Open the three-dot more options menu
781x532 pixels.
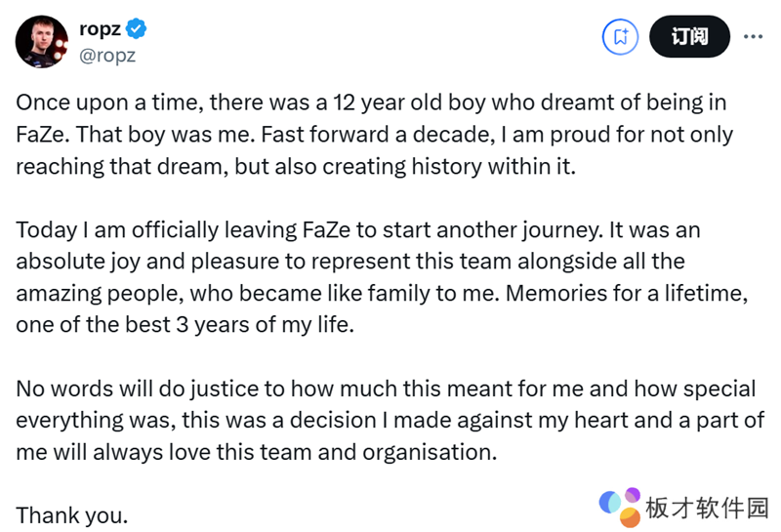(x=753, y=37)
